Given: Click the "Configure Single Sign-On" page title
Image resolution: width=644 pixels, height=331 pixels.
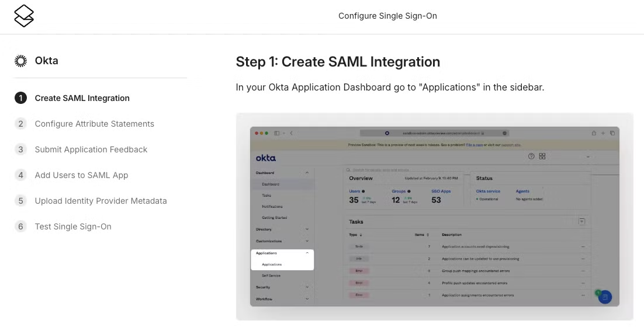Looking at the screenshot, I should coord(387,16).
